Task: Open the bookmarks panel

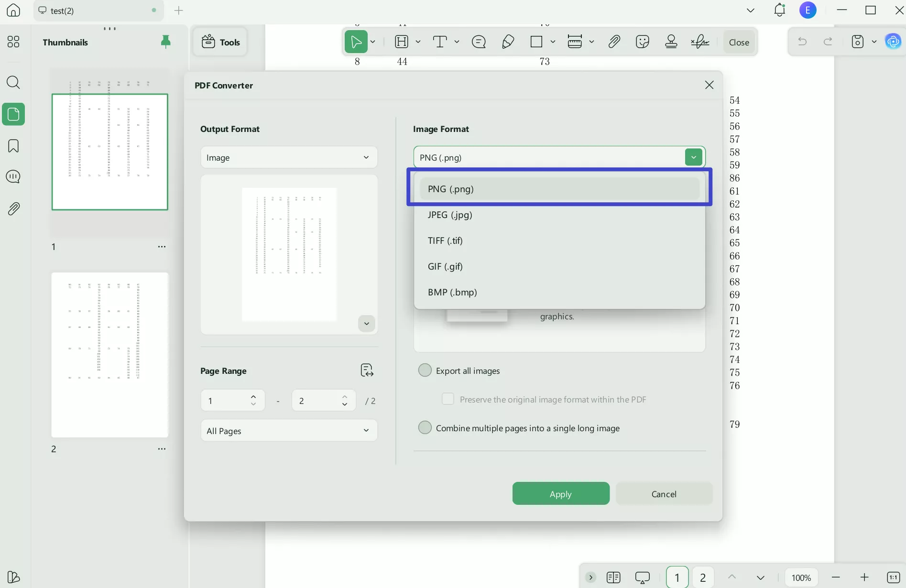Action: coord(13,146)
